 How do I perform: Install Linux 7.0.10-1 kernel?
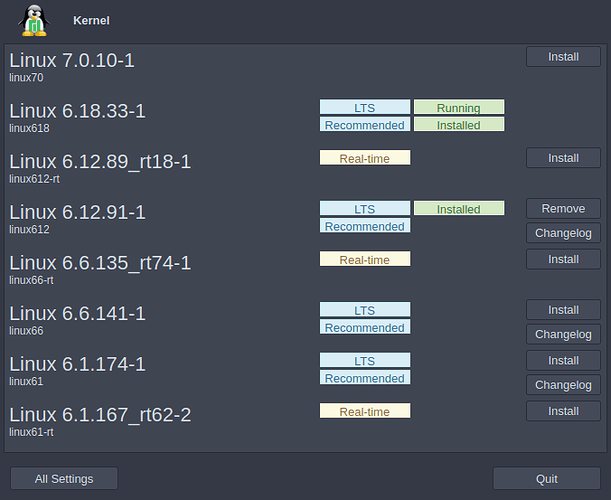point(563,57)
